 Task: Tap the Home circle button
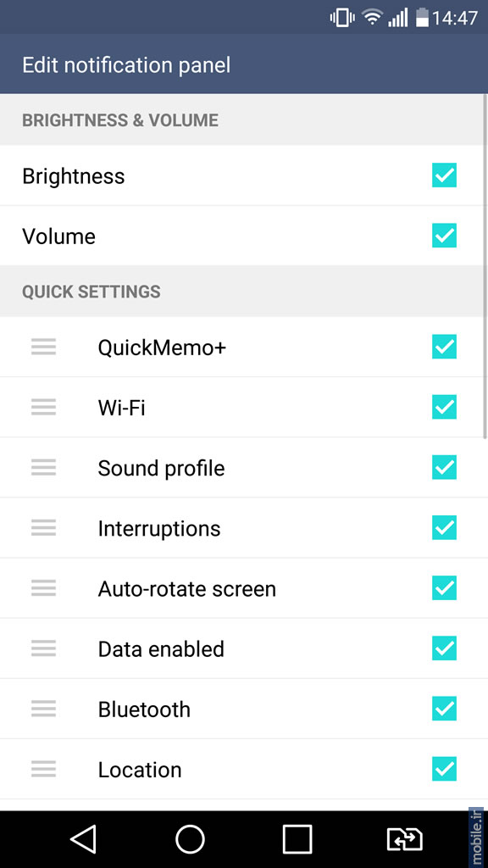click(x=190, y=838)
